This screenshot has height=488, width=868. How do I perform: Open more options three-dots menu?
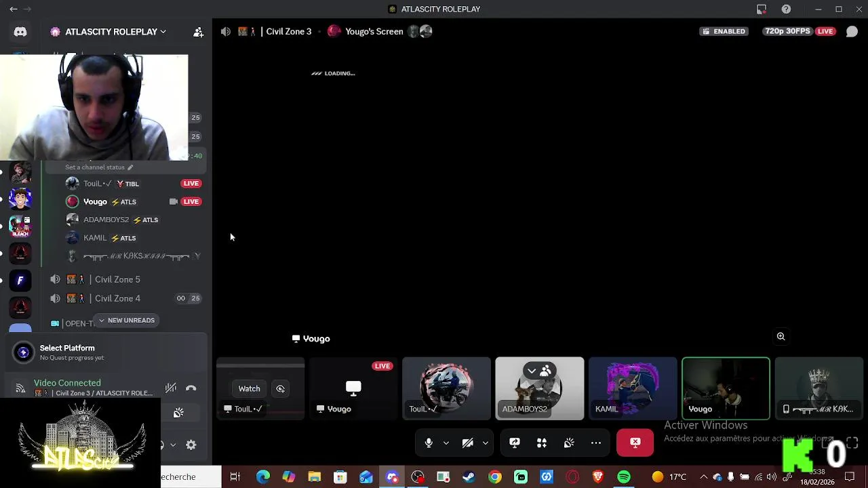pos(596,443)
